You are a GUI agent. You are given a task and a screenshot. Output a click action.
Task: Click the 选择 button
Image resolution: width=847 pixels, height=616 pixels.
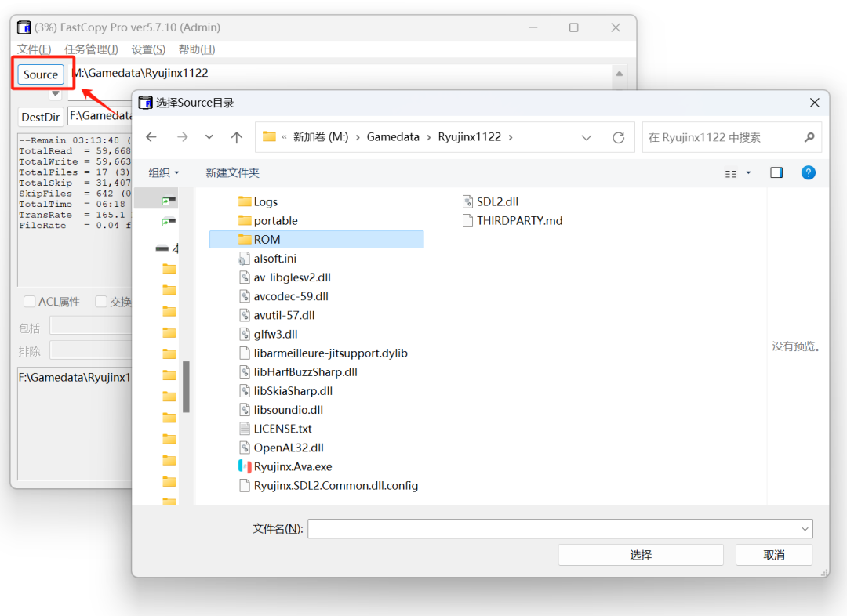[641, 555]
